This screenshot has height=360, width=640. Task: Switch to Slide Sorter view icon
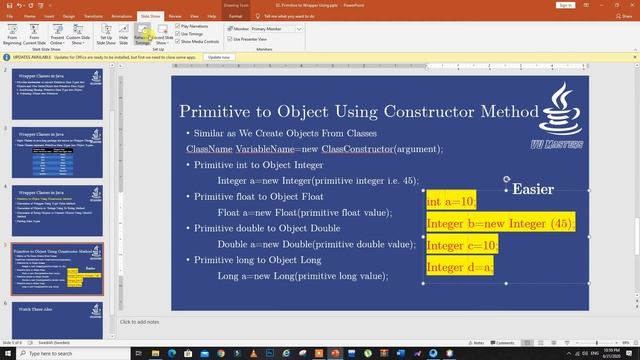[540, 343]
